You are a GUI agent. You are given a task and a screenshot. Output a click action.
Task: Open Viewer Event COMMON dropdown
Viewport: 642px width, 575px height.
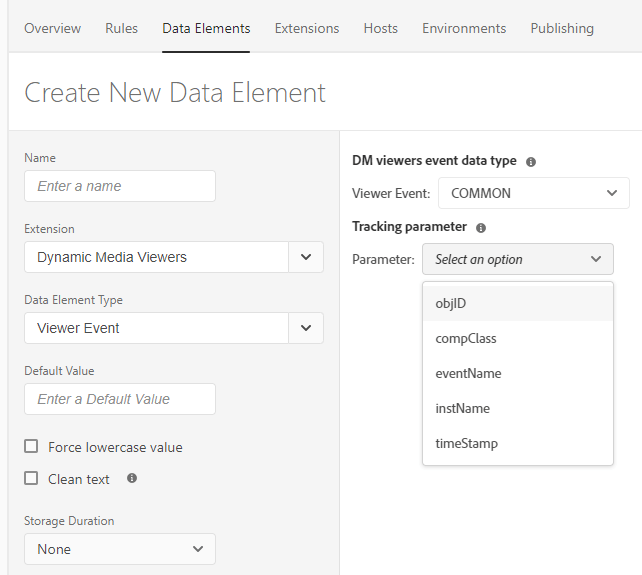(x=533, y=193)
